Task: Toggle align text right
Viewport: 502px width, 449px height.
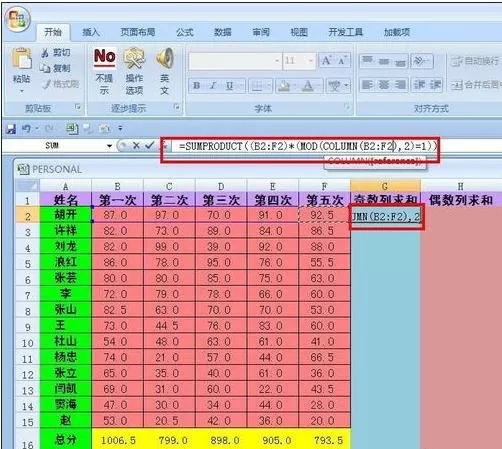Action: (400, 85)
